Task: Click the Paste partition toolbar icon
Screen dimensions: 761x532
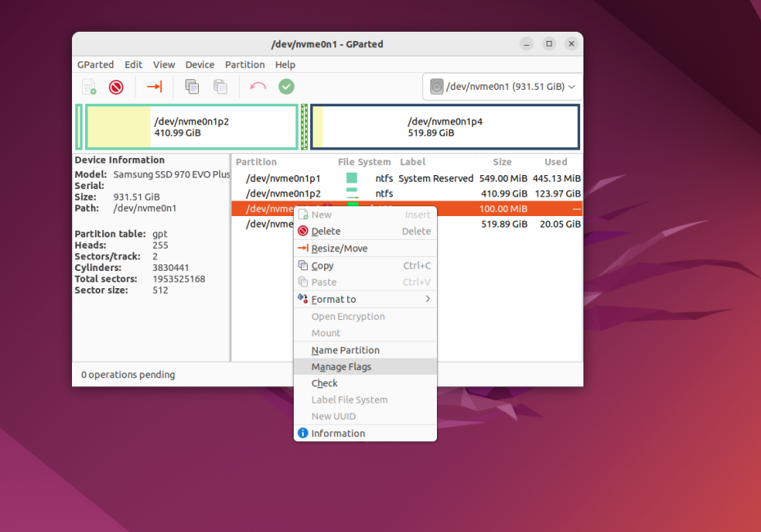Action: click(x=220, y=87)
